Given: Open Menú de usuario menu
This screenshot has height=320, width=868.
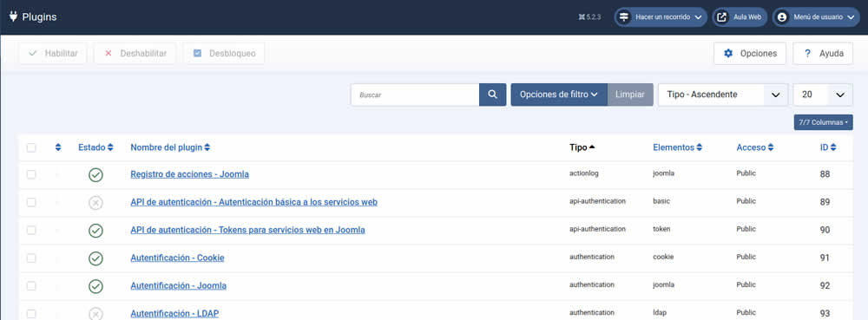Looking at the screenshot, I should coord(816,17).
